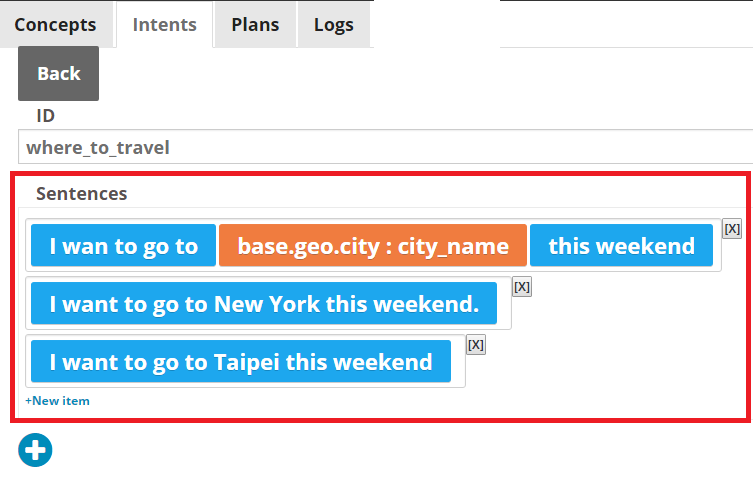Switch to the Concepts tab
753x486 pixels.
(x=55, y=24)
